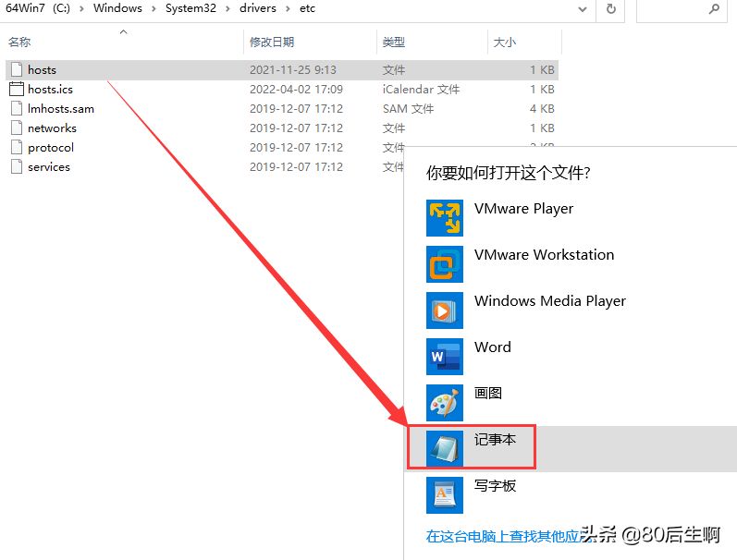
Task: Choose the 画图 (Paint) icon
Action: (x=444, y=403)
